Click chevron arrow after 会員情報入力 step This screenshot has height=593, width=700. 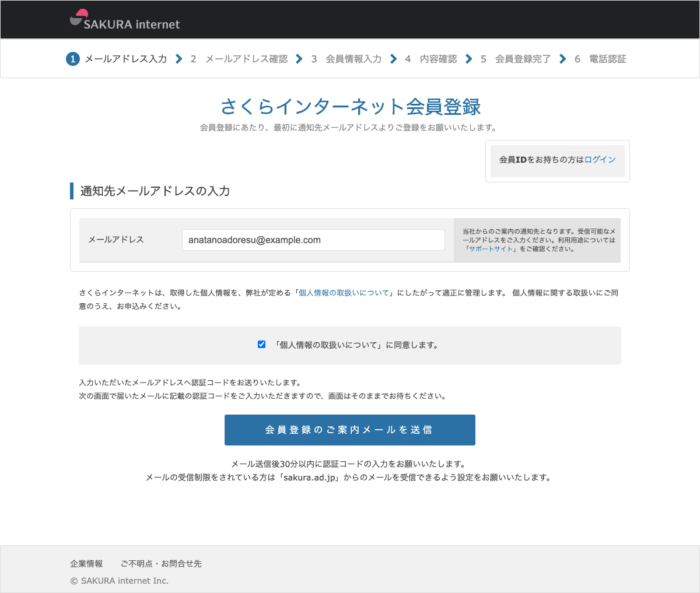pos(393,59)
